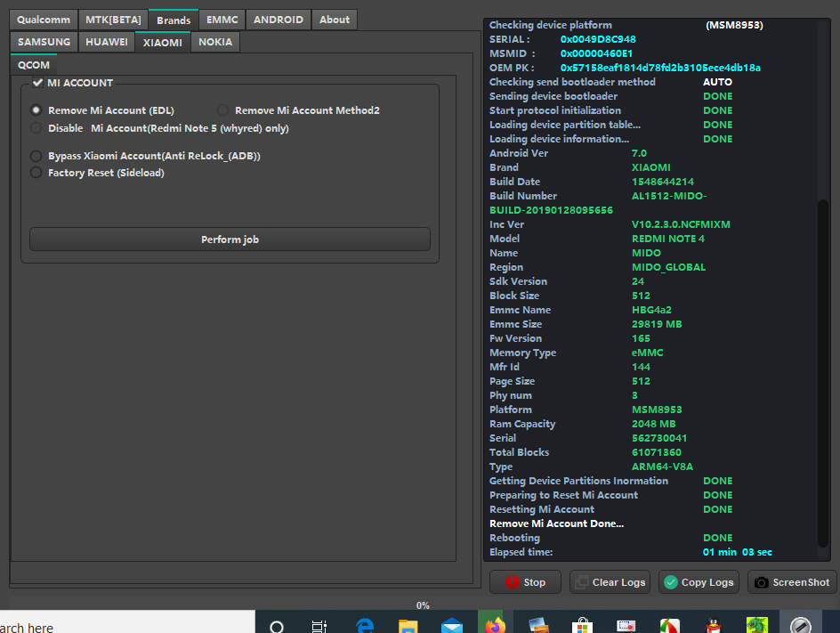Click the elapsed time 01 min 03 sec
Viewport: 840px width, 633px height.
point(737,551)
